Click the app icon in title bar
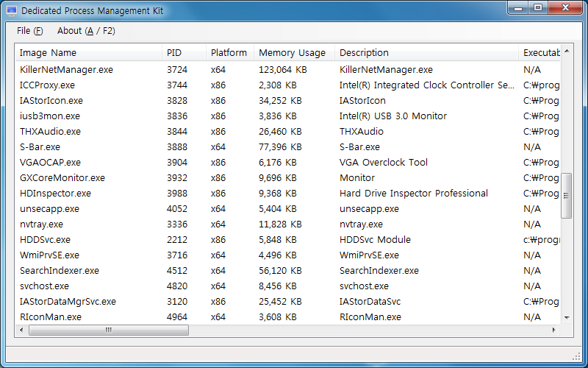Screen dimensions: 588x368 click(x=12, y=10)
